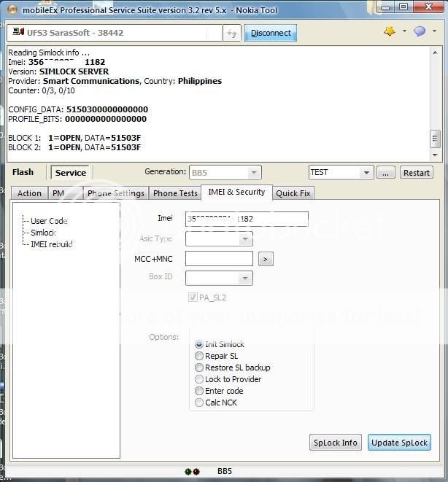Click the yellow star favorites icon
The image size is (448, 482).
pyautogui.click(x=390, y=31)
